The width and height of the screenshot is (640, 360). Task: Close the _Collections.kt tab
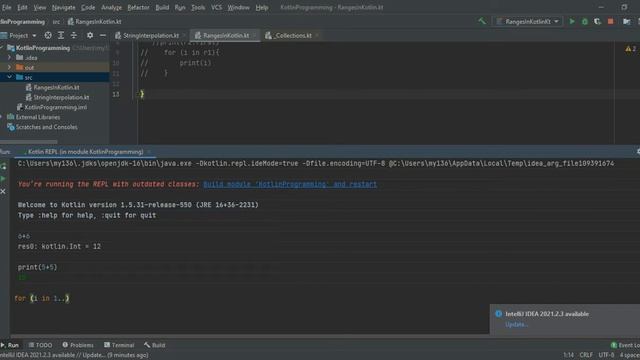(317, 36)
